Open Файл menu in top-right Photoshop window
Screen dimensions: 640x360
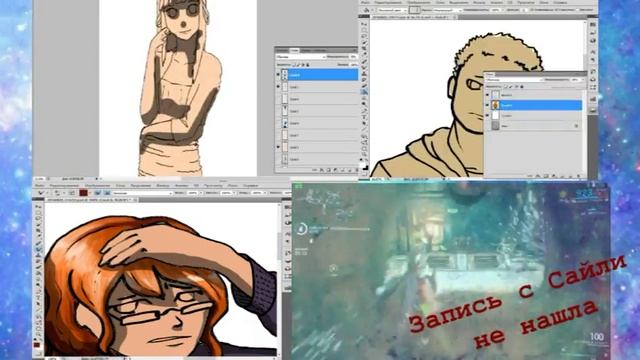366,2
